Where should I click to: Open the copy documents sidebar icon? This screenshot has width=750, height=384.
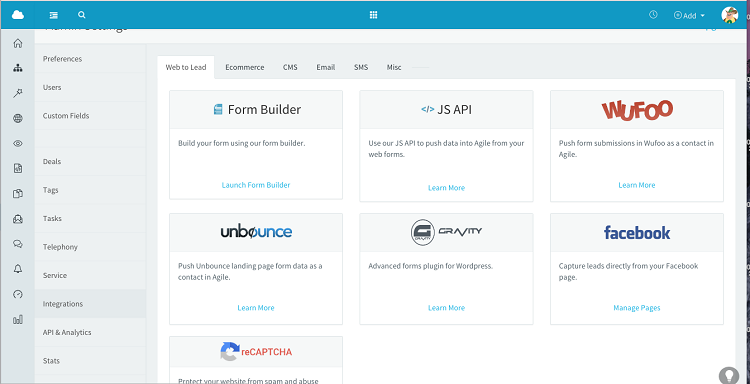point(18,194)
